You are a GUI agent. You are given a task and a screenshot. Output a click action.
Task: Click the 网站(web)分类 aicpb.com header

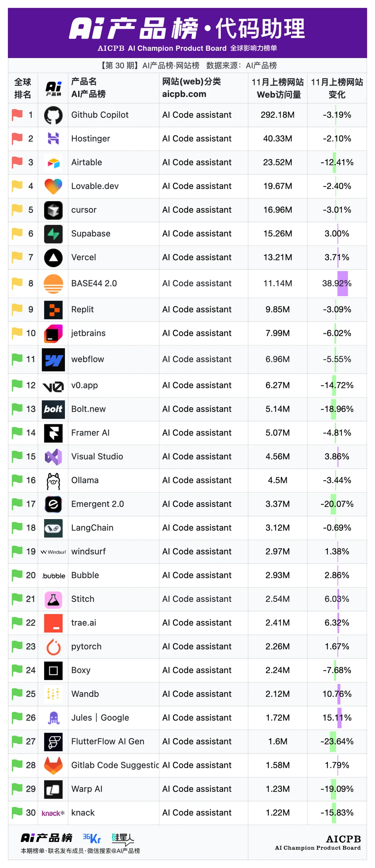pyautogui.click(x=191, y=88)
